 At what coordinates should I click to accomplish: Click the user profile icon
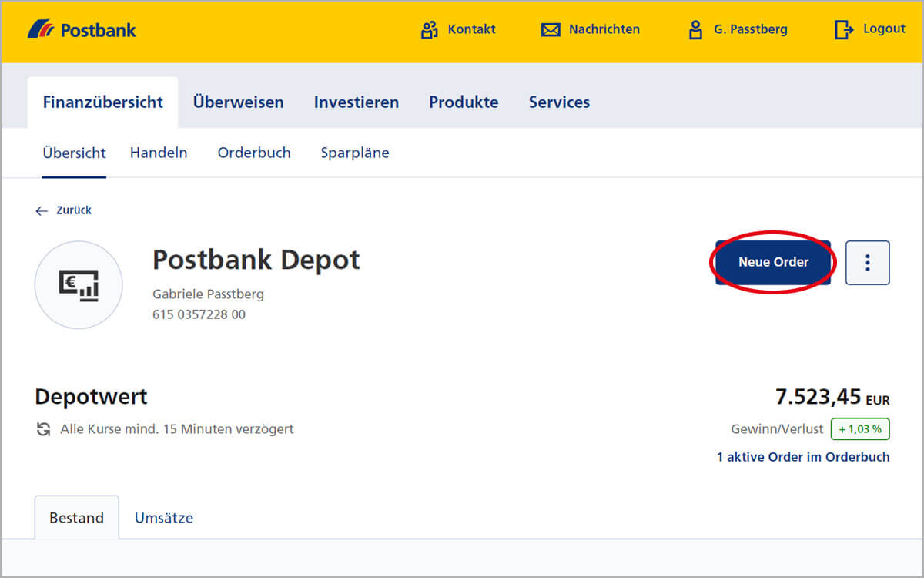[x=695, y=30]
